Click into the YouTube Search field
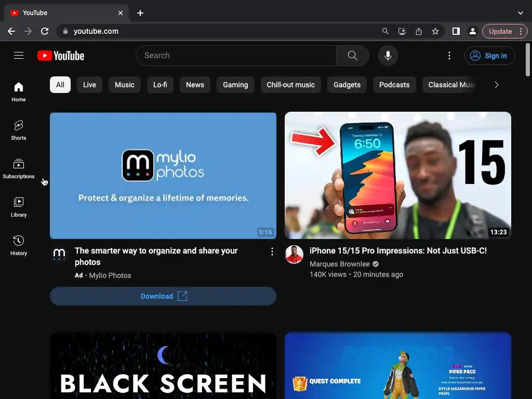Image resolution: width=532 pixels, height=399 pixels. click(x=236, y=56)
